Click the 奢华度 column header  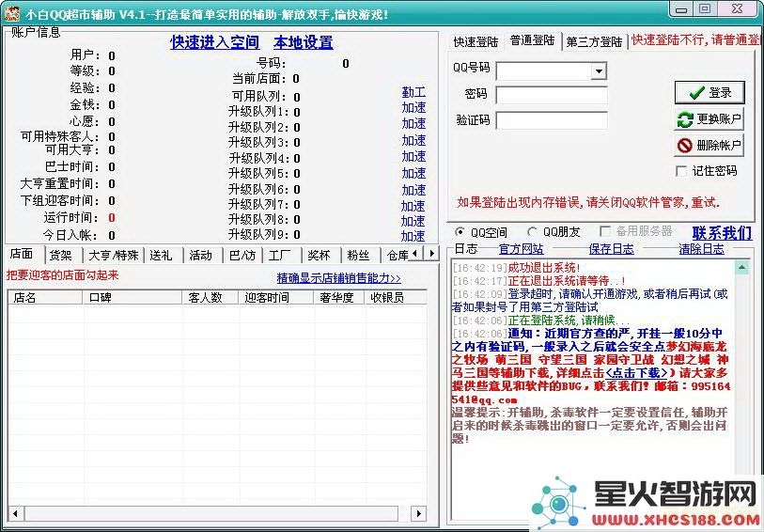coord(339,298)
